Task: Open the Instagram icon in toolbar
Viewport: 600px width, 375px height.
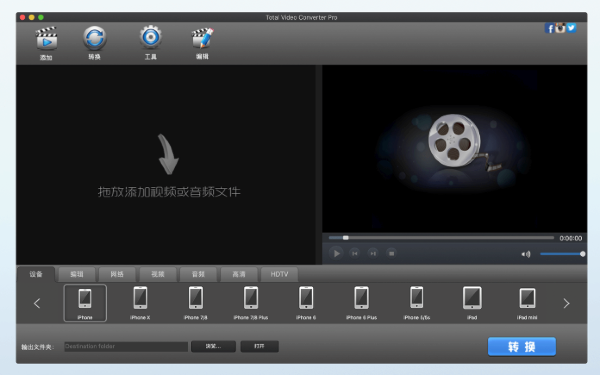Action: coord(560,28)
